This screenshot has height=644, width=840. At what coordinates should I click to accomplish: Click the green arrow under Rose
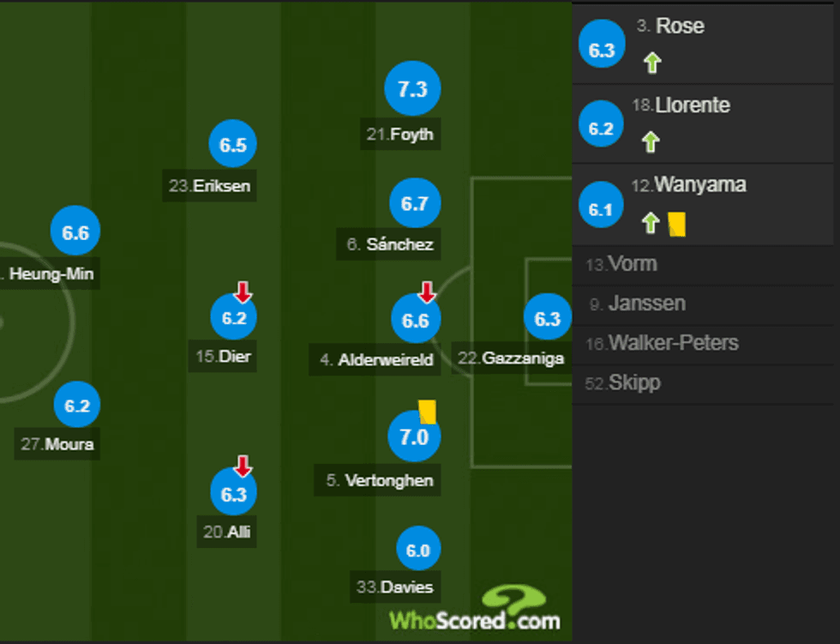(x=652, y=63)
